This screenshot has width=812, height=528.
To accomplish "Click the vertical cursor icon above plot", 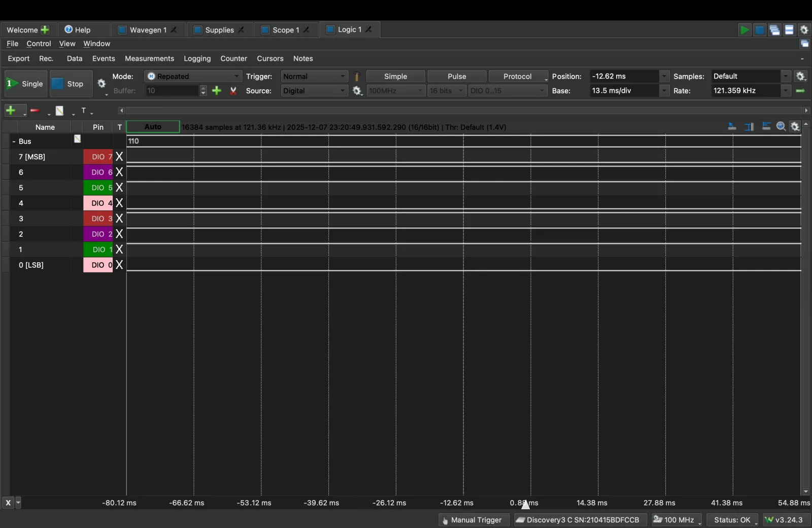I will coord(749,127).
